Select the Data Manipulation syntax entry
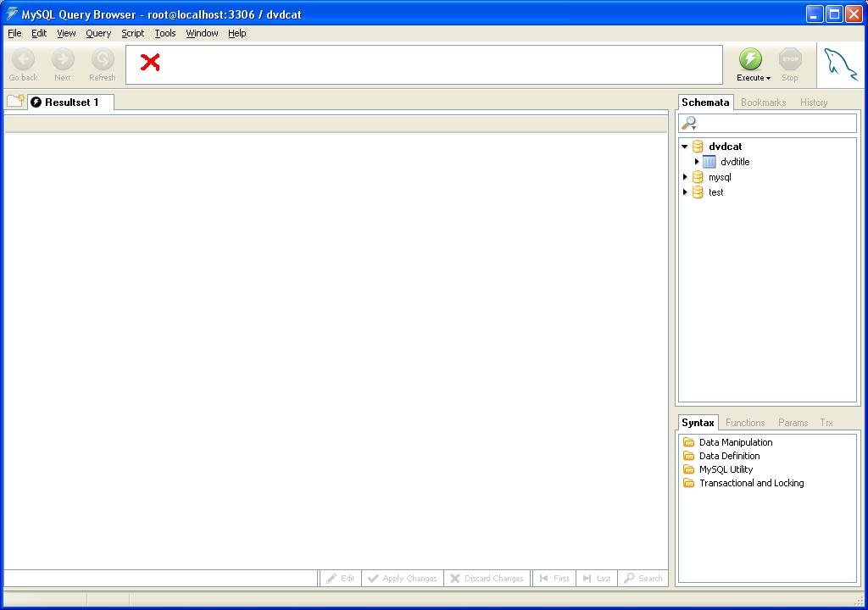This screenshot has height=610, width=868. coord(736,442)
